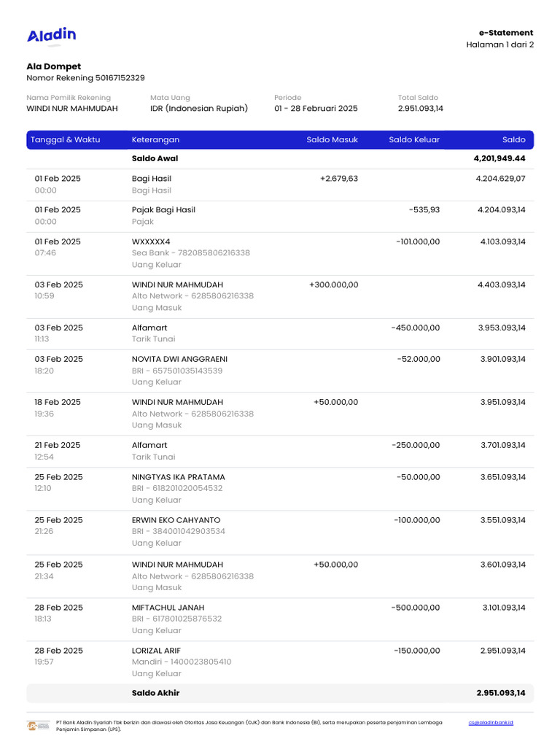Click the 'Saldo Akhir' row label
560x747 pixels.
pos(156,693)
